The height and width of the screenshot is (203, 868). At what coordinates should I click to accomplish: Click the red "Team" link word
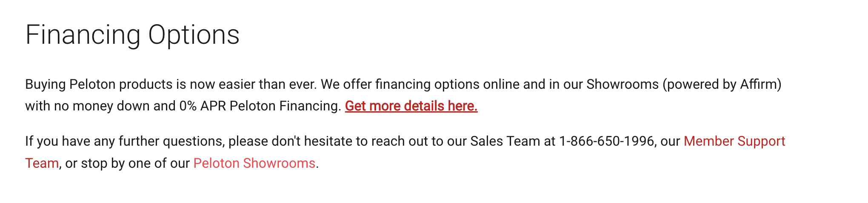pos(42,163)
